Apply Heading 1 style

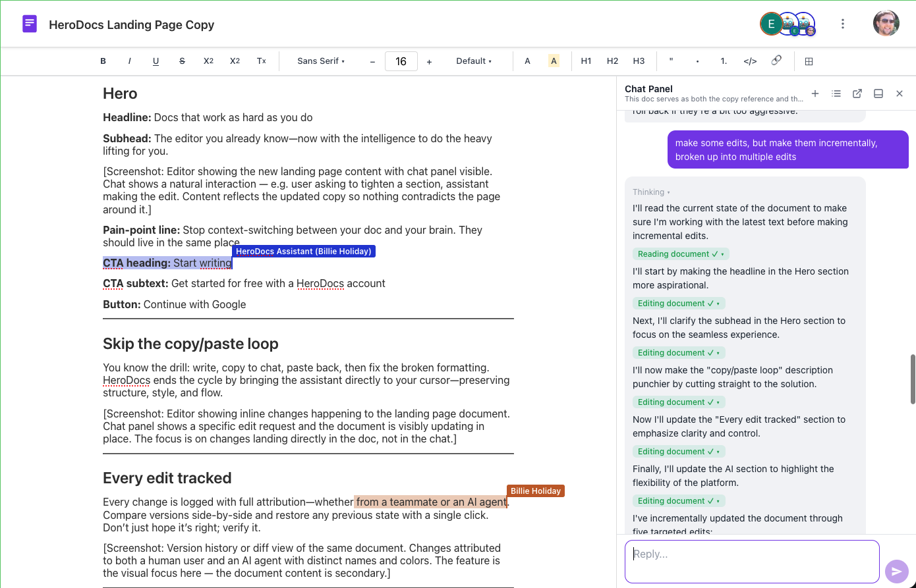click(586, 61)
